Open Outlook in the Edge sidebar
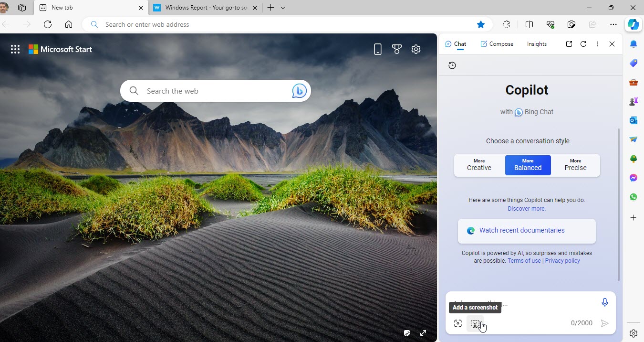 coord(634,120)
